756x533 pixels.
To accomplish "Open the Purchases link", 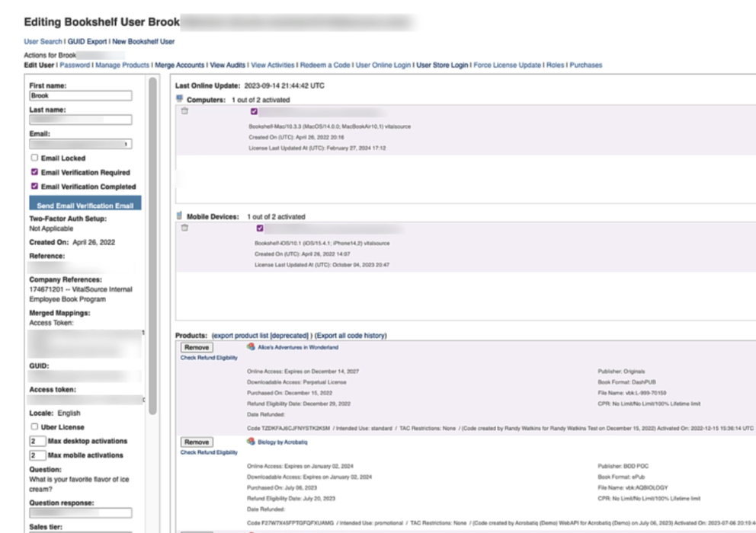I will point(586,65).
